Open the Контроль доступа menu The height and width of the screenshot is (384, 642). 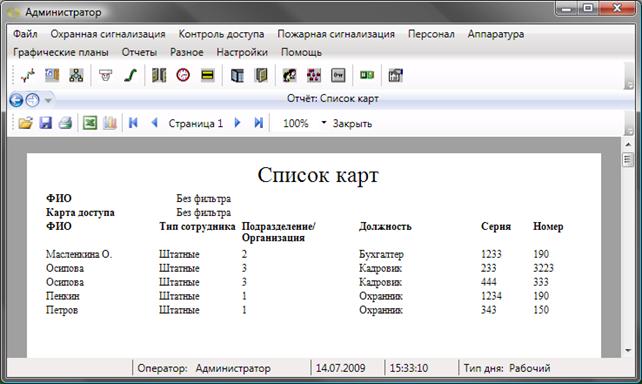click(x=221, y=34)
